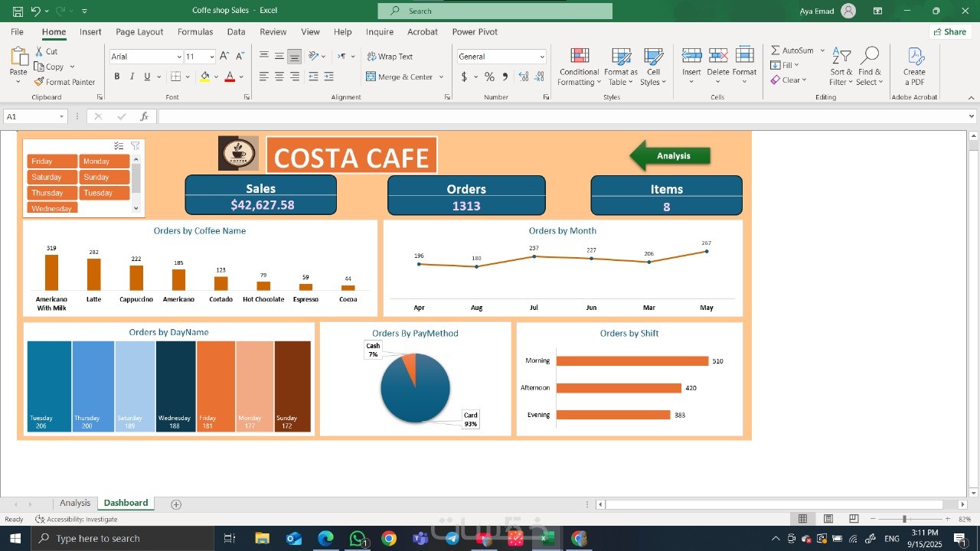
Task: Increase font size with the larger A icon
Action: tap(224, 56)
